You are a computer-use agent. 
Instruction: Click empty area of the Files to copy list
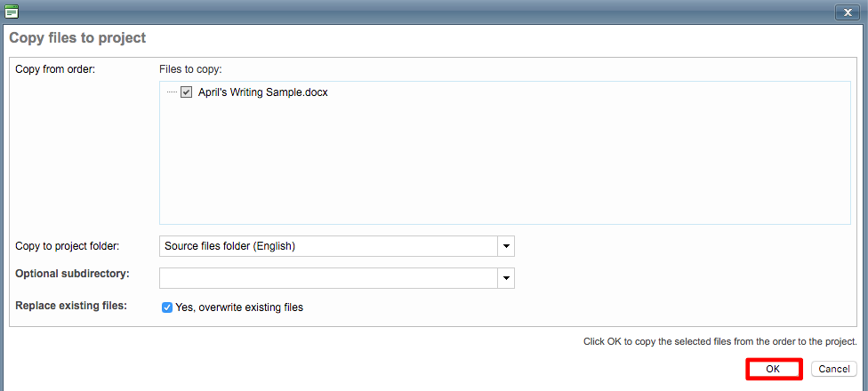(504, 169)
